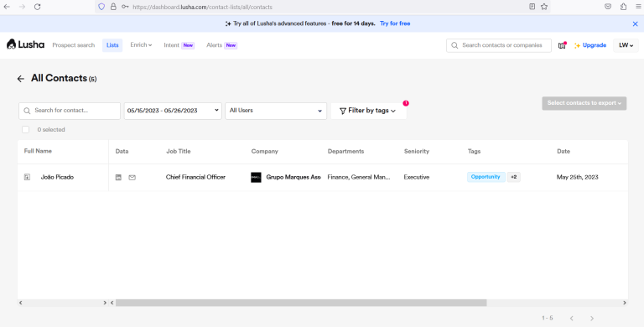The image size is (644, 327).
Task: Open the Alerts tab
Action: pyautogui.click(x=221, y=45)
